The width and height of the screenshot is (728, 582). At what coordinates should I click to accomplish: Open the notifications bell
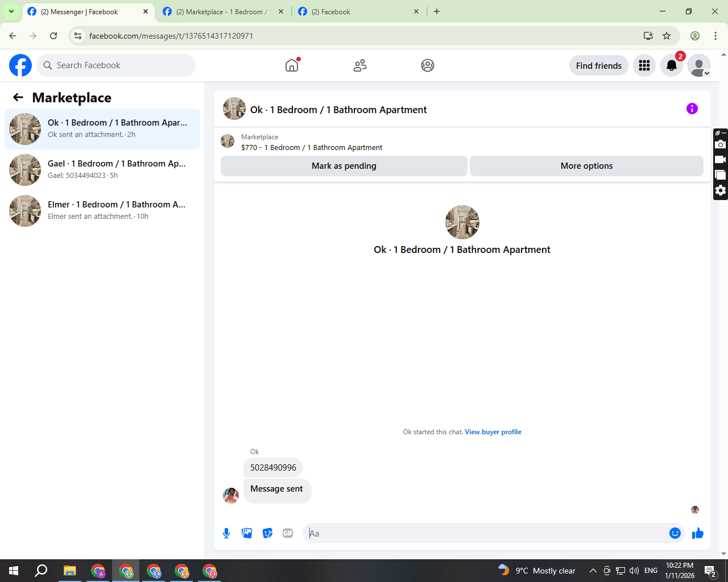click(672, 65)
